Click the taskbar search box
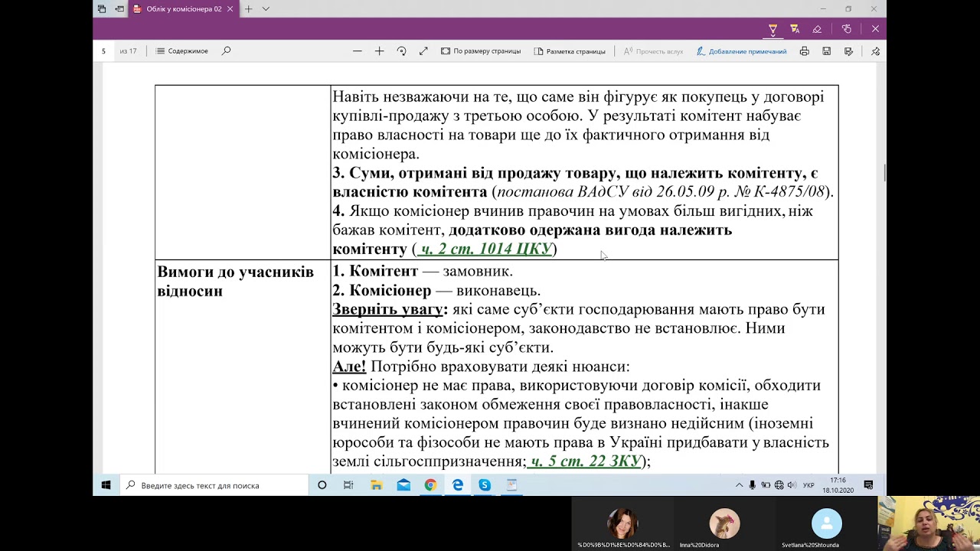This screenshot has height=551, width=980. pyautogui.click(x=214, y=485)
